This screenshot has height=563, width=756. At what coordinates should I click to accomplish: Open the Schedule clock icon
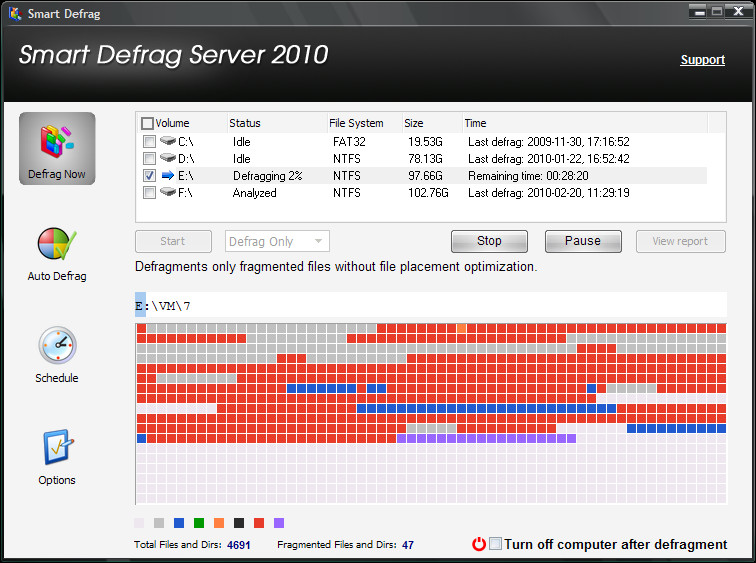coord(57,346)
